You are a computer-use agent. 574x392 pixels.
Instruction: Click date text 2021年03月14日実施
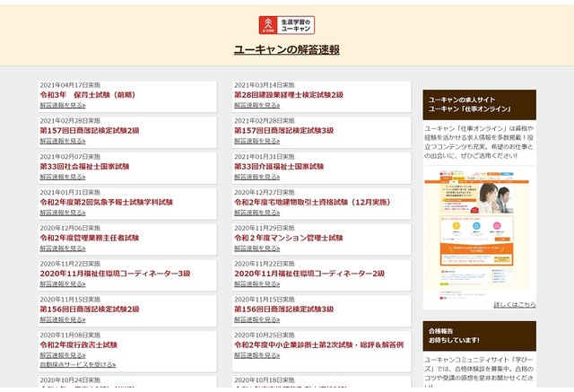(x=265, y=85)
